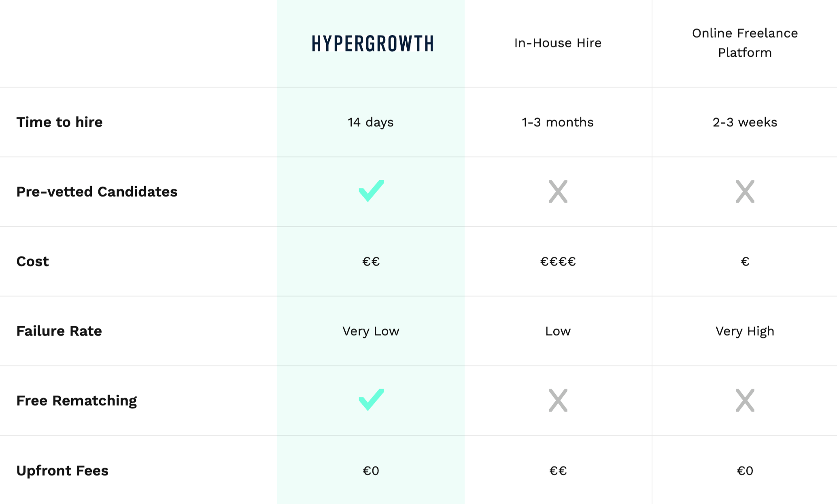This screenshot has width=837, height=504.
Task: Click the Very High failure rate cell
Action: (745, 331)
